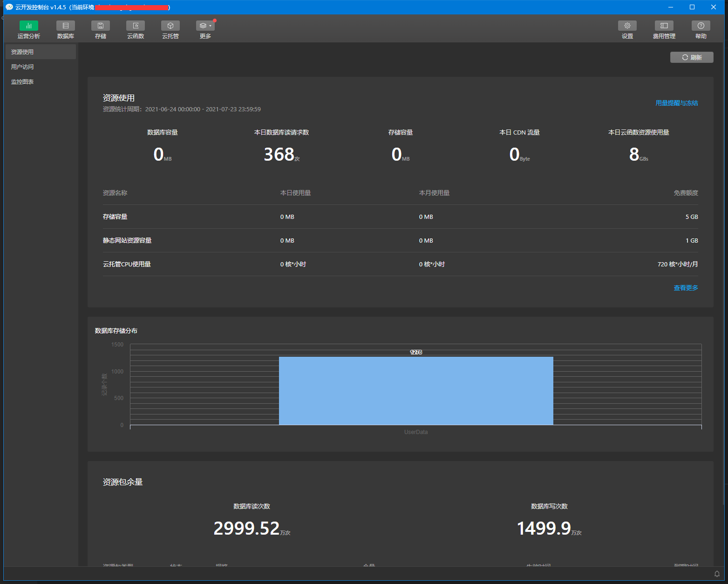The image size is (728, 584).
Task: Click the 静态网站资源容量 row label
Action: coord(127,240)
